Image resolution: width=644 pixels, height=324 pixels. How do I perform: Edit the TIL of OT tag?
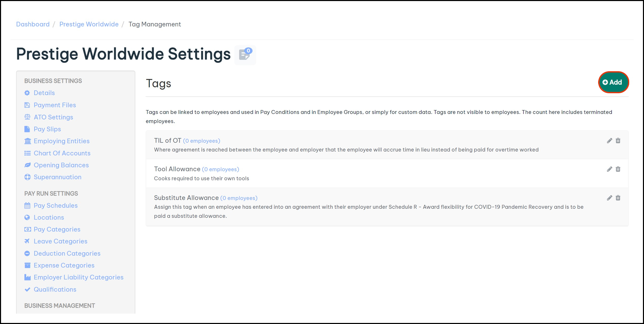[610, 141]
